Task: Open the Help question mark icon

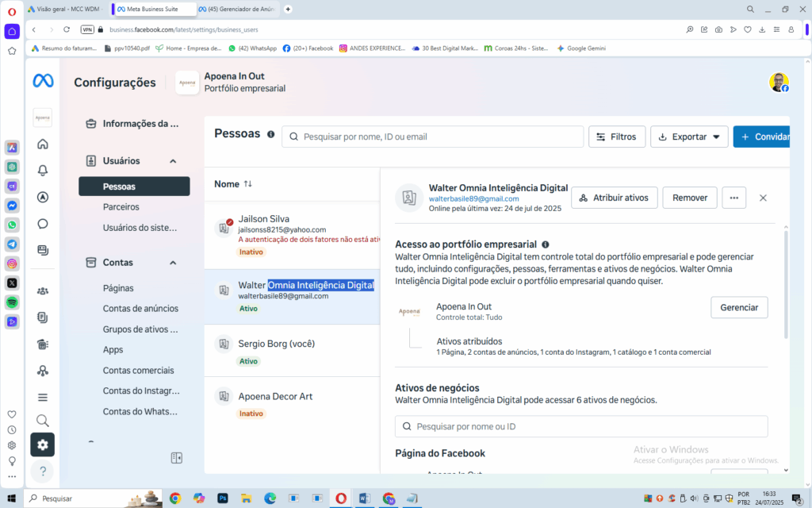Action: [43, 471]
